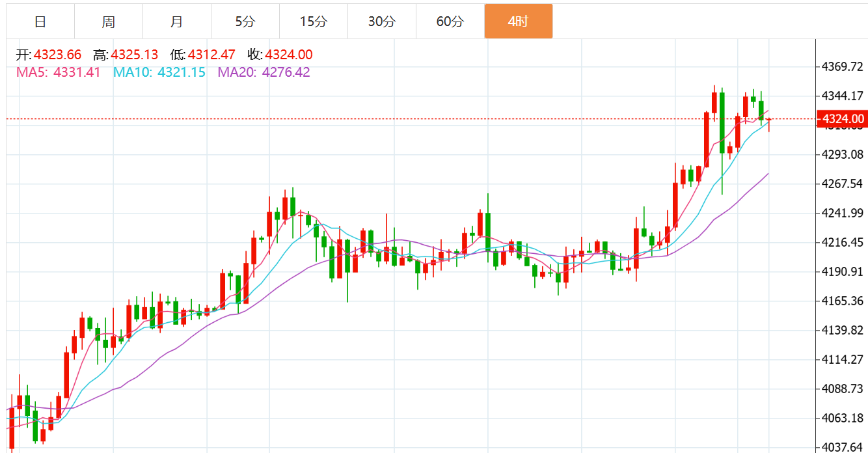Viewport: 868px width, 453px height.
Task: Click the 收 closing price value 4324.00
Action: click(288, 55)
